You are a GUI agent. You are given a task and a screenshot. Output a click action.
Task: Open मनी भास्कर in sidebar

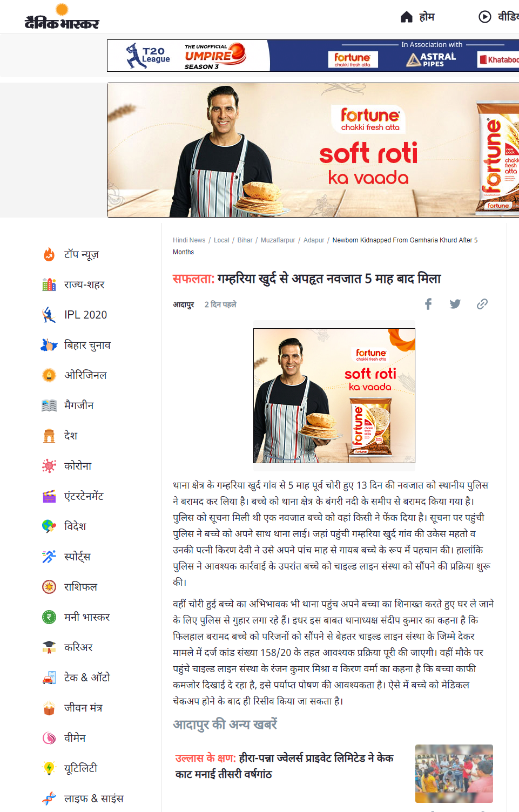click(x=87, y=617)
